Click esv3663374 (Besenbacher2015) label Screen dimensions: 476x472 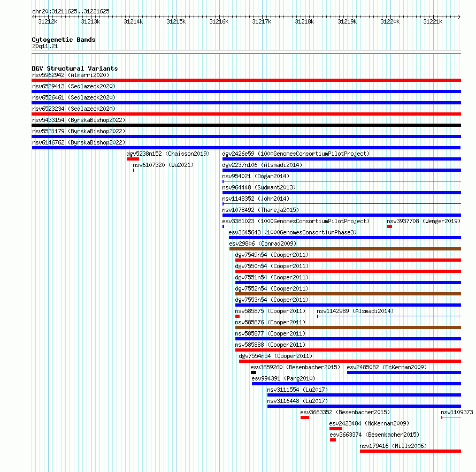(x=374, y=435)
